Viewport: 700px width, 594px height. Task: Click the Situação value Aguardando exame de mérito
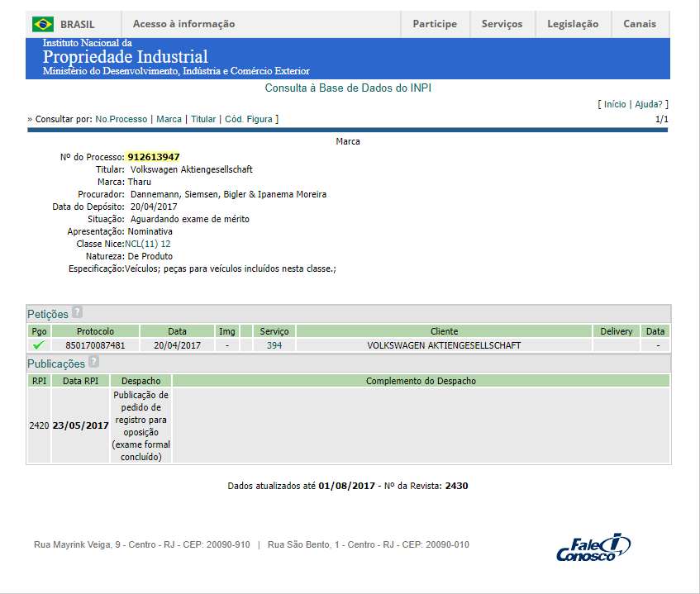190,219
